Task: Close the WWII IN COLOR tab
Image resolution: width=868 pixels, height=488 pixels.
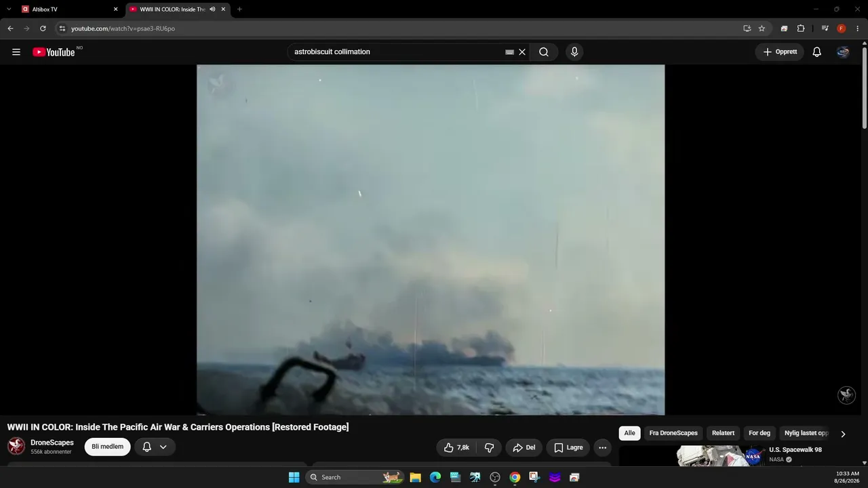Action: point(223,9)
